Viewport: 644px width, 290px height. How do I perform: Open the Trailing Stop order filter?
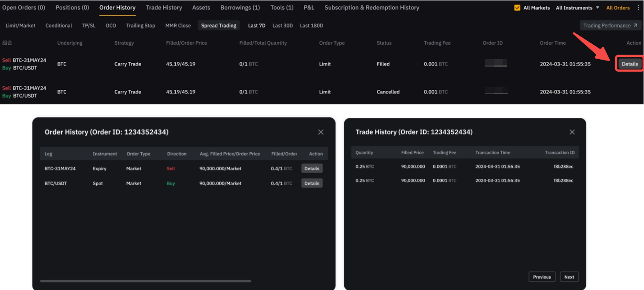click(x=140, y=26)
